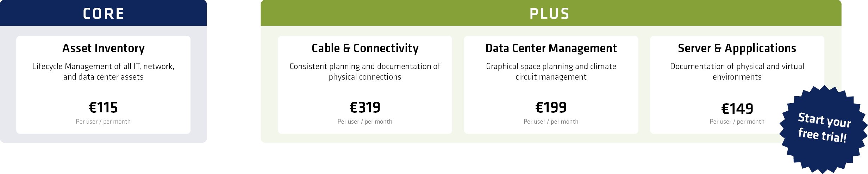Screen dimensions: 868x174
Task: Click the physical and virtual environments description
Action: click(x=737, y=72)
